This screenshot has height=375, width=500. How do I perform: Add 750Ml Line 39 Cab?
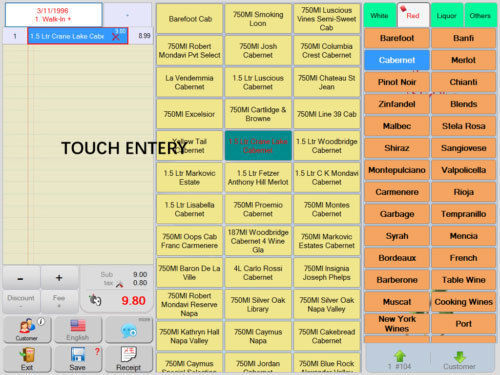point(327,114)
